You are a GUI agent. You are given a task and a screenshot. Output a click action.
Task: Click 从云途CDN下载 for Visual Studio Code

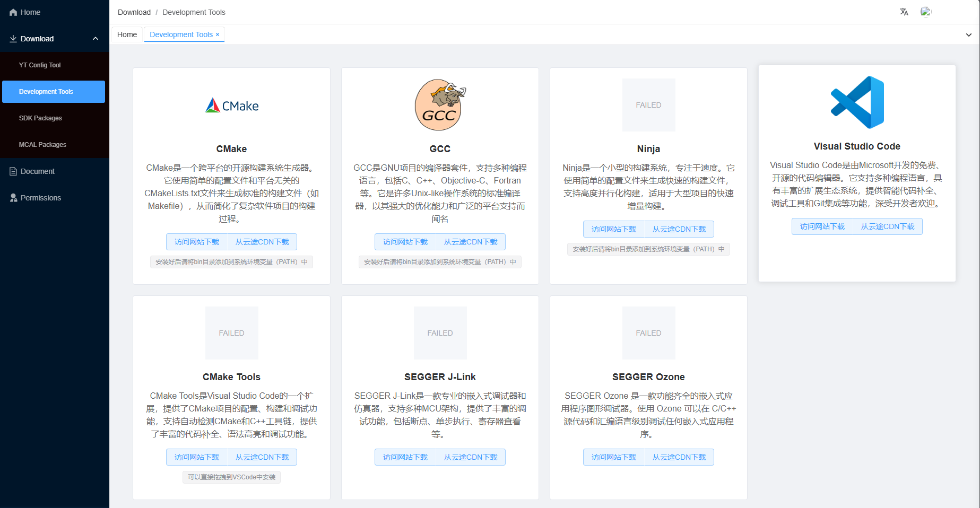pyautogui.click(x=888, y=226)
